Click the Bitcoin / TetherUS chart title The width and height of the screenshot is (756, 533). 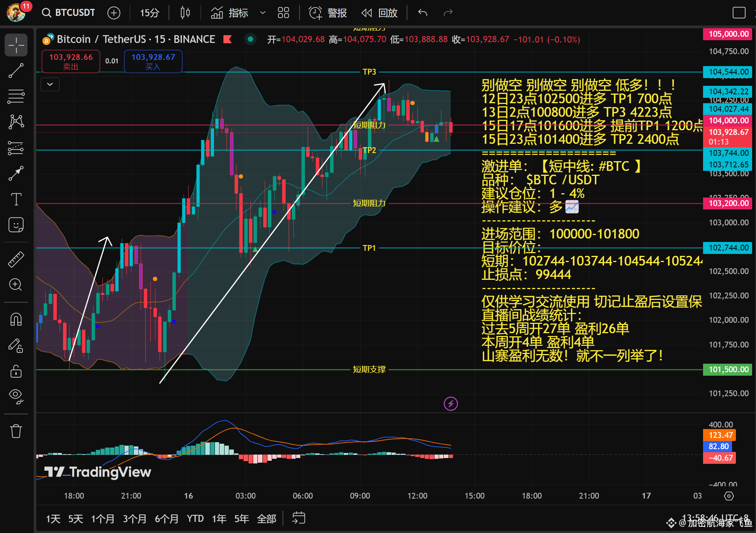136,39
